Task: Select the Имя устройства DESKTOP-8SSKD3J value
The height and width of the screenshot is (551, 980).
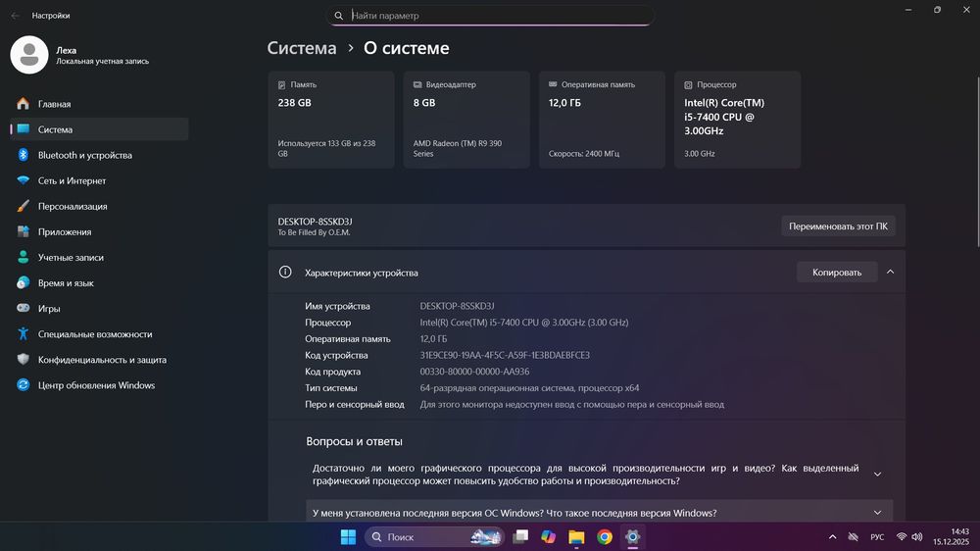Action: coord(457,307)
